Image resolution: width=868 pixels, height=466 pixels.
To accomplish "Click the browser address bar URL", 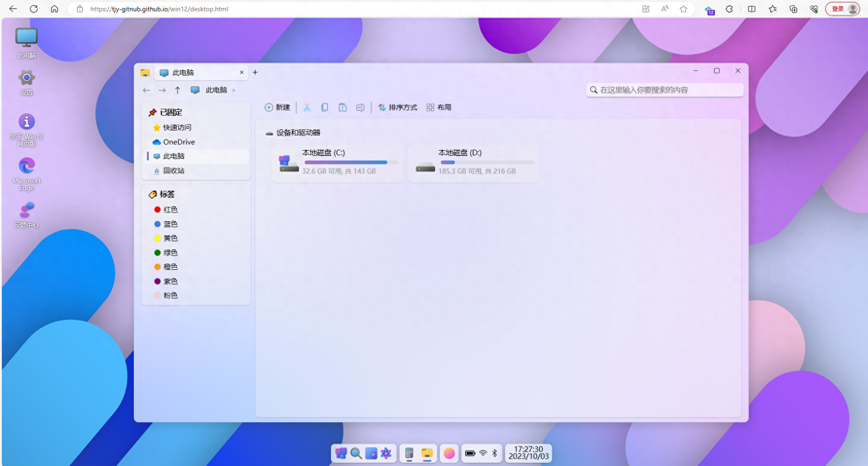I will [x=159, y=9].
